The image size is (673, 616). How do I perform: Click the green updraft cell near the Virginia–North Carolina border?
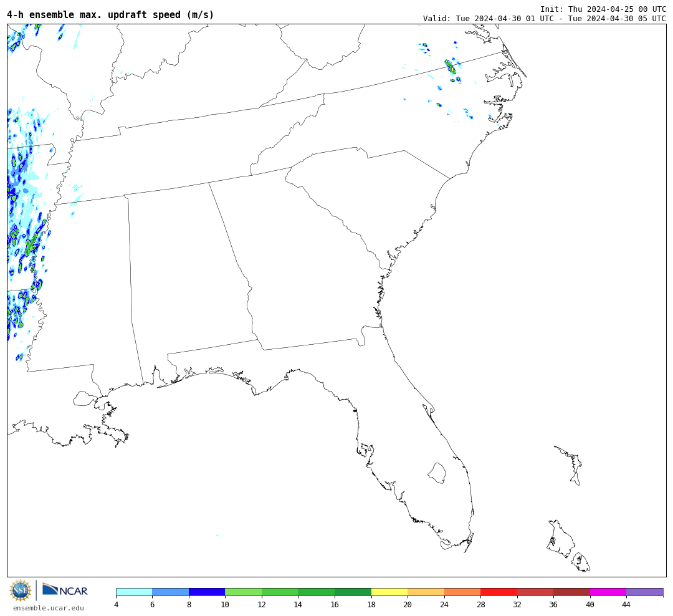click(450, 67)
